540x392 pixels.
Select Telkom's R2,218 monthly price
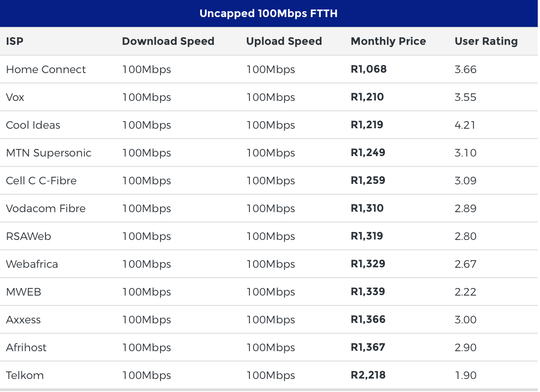point(368,375)
